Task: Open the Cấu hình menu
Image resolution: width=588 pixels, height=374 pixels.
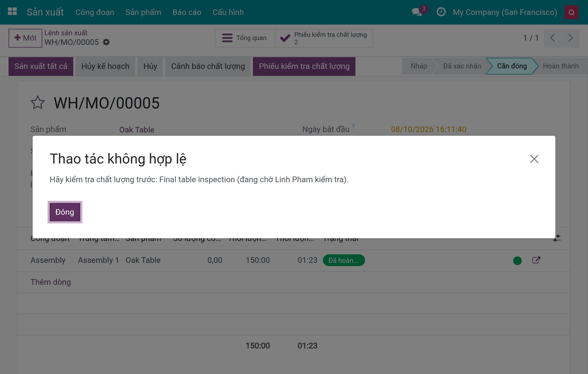Action: coord(228,12)
